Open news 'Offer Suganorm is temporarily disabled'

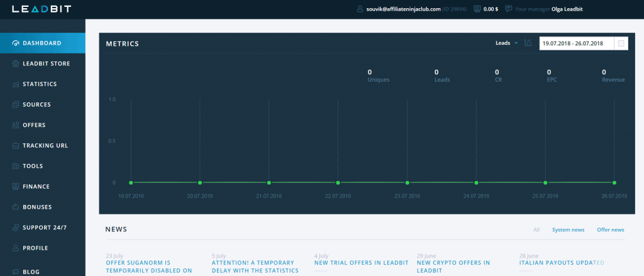click(x=150, y=267)
